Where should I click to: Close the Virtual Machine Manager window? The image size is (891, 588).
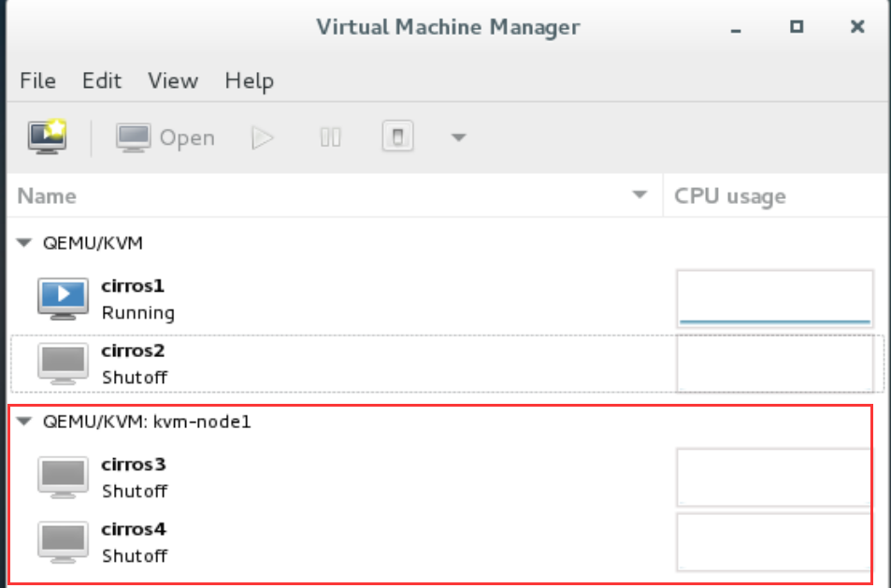pos(857,27)
